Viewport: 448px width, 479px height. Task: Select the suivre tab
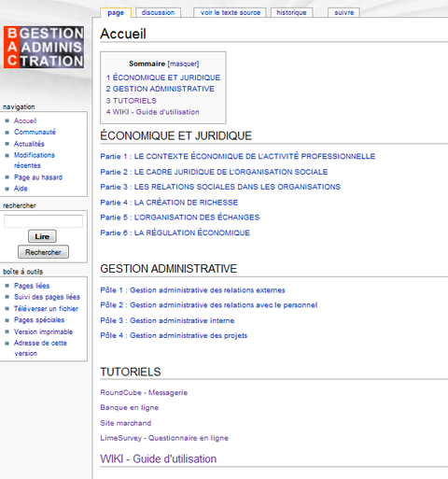[x=344, y=12]
